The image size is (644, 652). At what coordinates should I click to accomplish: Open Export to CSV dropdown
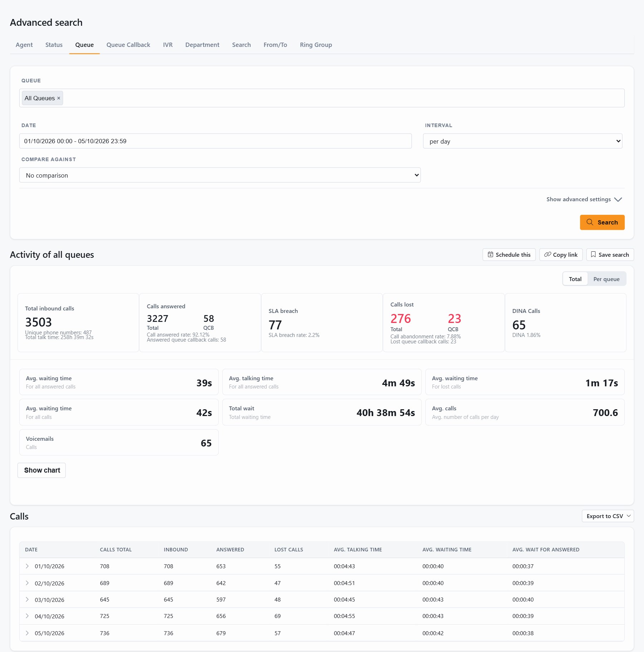tap(608, 516)
